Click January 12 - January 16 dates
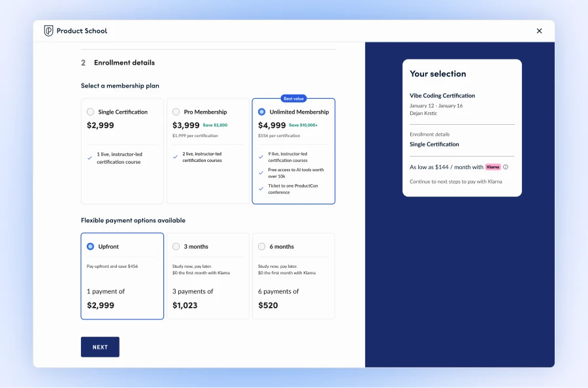Screen dimensions: 588x388 pyautogui.click(x=436, y=106)
